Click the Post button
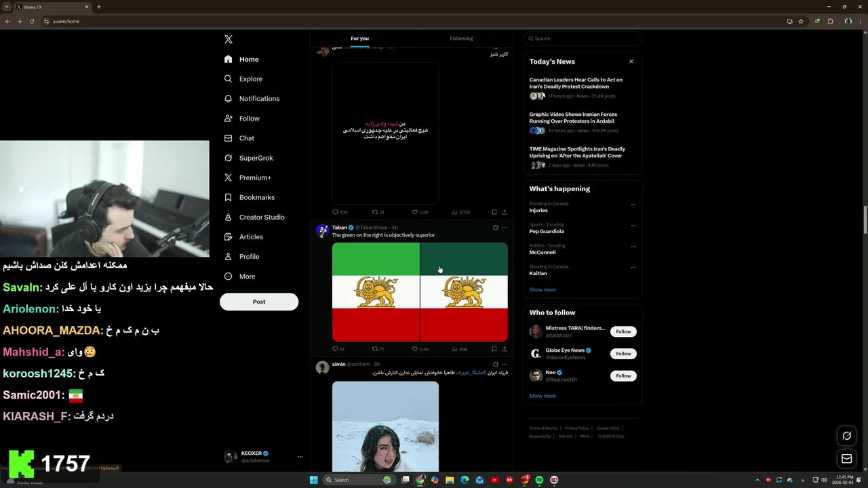The width and height of the screenshot is (868, 488). pyautogui.click(x=259, y=302)
